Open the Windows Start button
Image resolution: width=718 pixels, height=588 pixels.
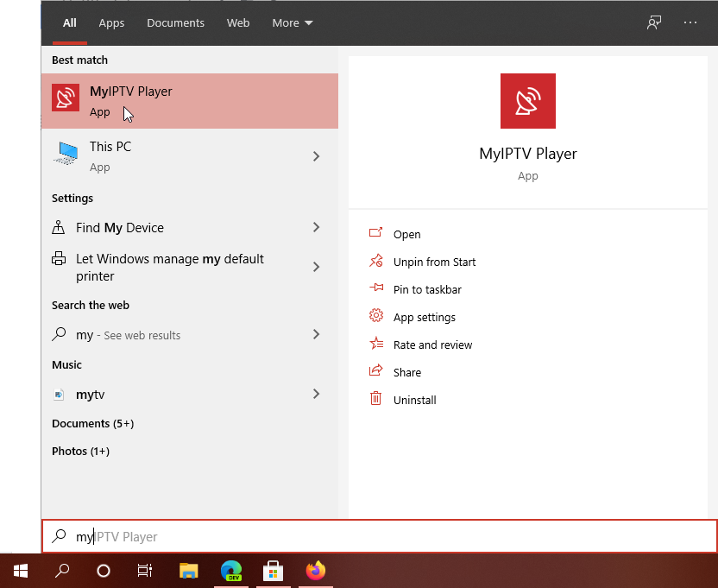point(21,571)
